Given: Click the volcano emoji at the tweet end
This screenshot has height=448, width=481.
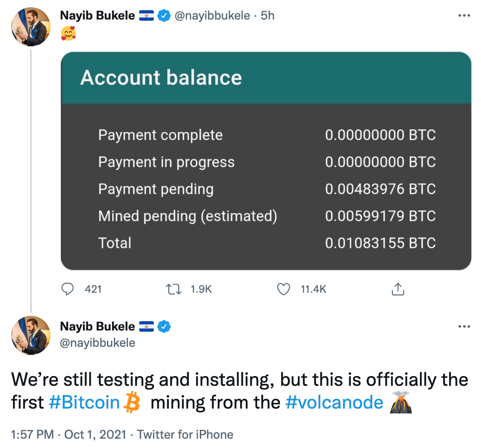Looking at the screenshot, I should (401, 402).
